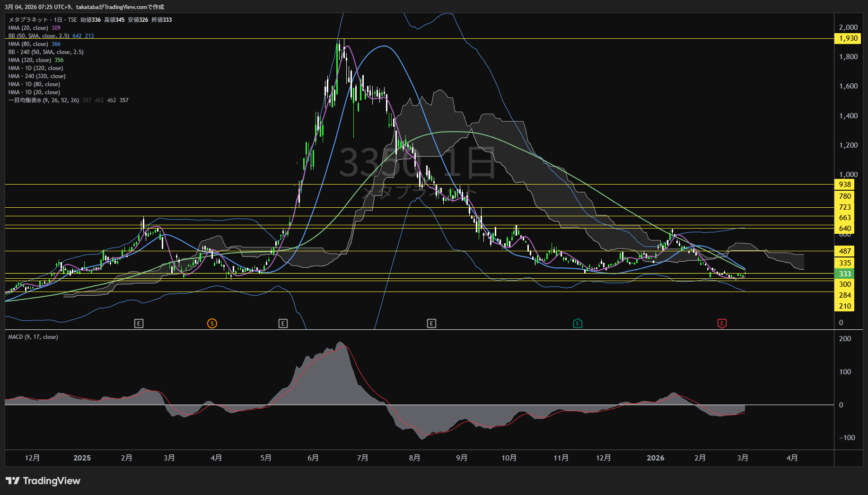Screen dimensions: 868x495
Task: Click the yellow 210 price level label
Action: point(845,306)
